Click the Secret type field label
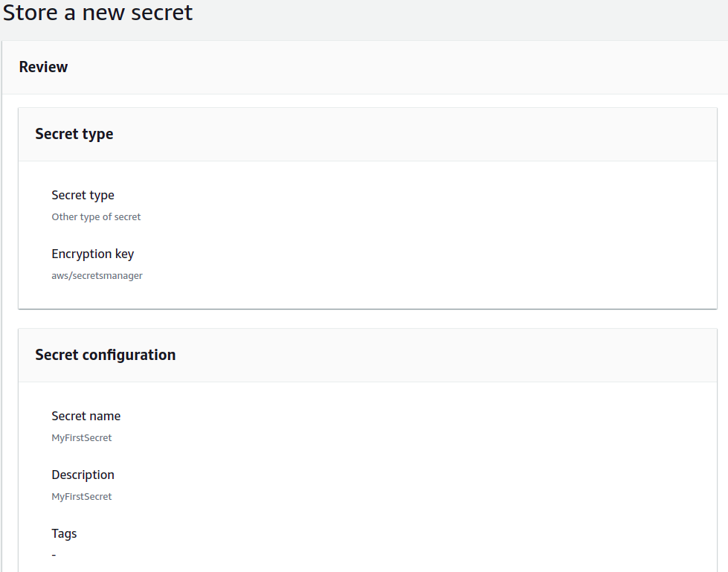The width and height of the screenshot is (728, 572). coord(83,195)
